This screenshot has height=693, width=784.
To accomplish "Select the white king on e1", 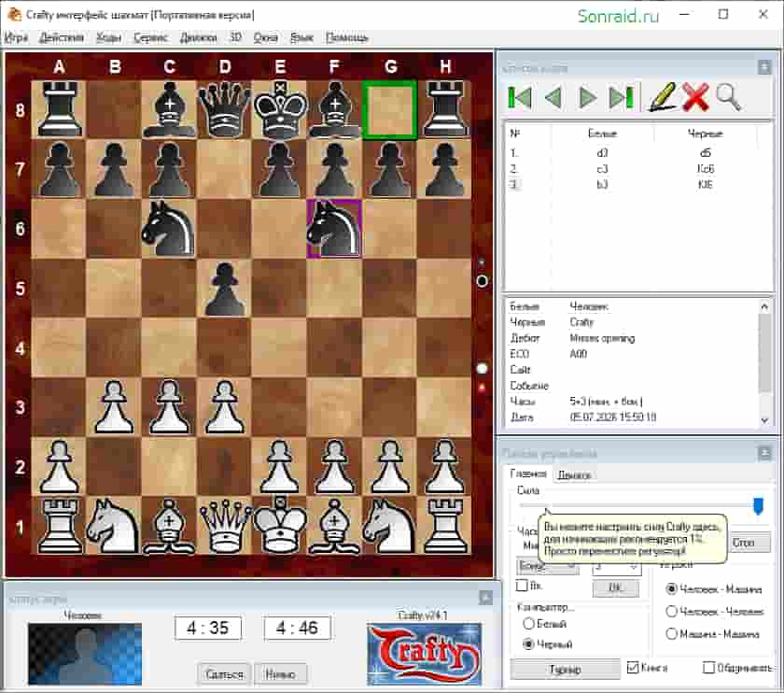I will coord(279,526).
